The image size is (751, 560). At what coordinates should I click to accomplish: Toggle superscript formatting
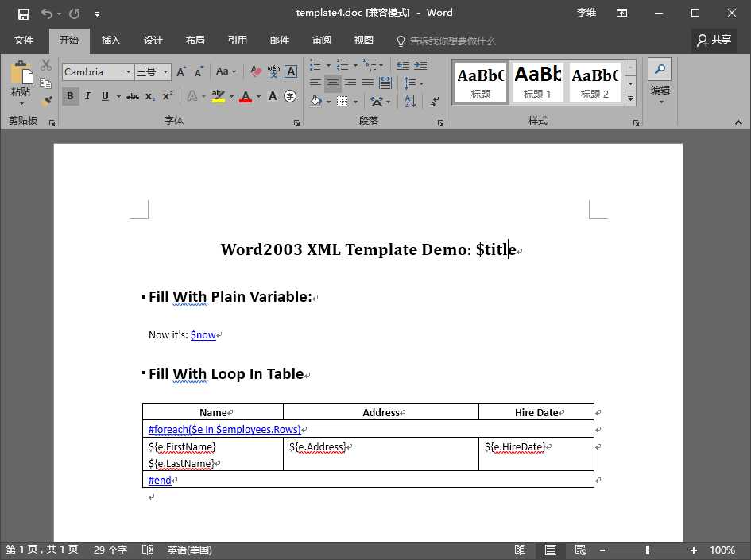[167, 96]
